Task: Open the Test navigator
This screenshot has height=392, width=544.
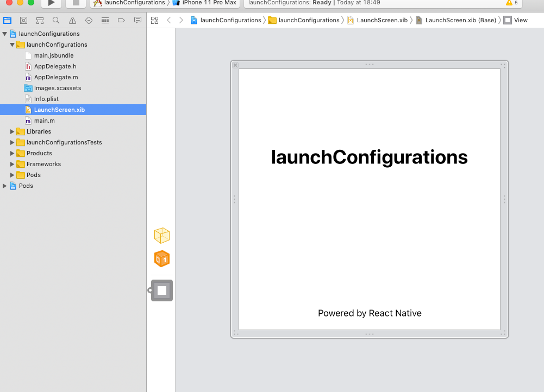Action: tap(89, 21)
